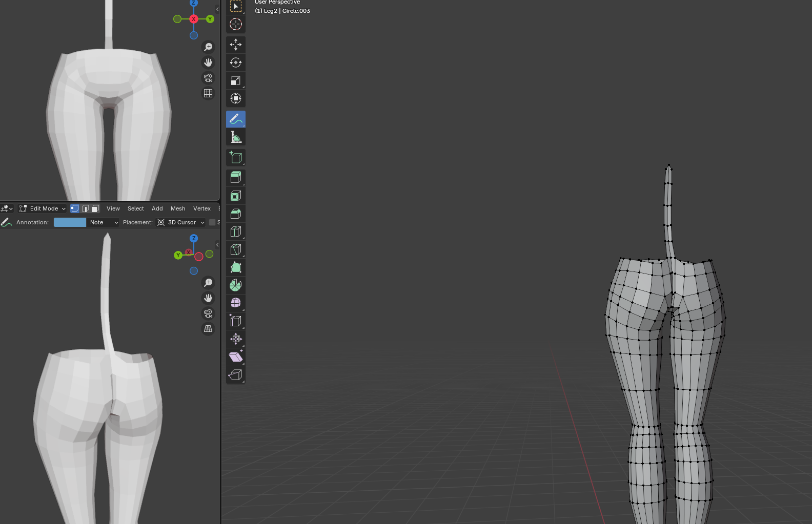Click the "(1) Leg2 | Circle.003" overlay text
The width and height of the screenshot is (812, 524).
point(282,11)
